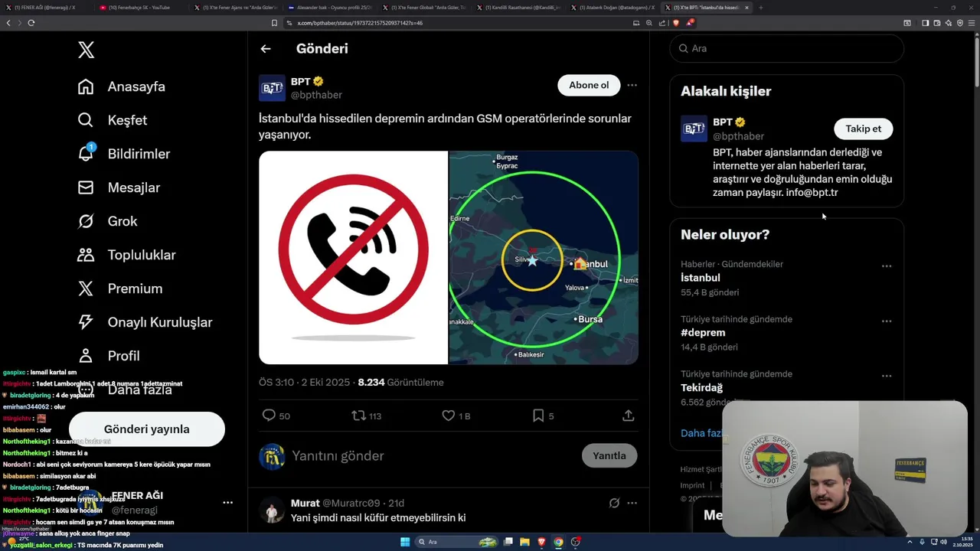Open the Windows Start menu

405,542
